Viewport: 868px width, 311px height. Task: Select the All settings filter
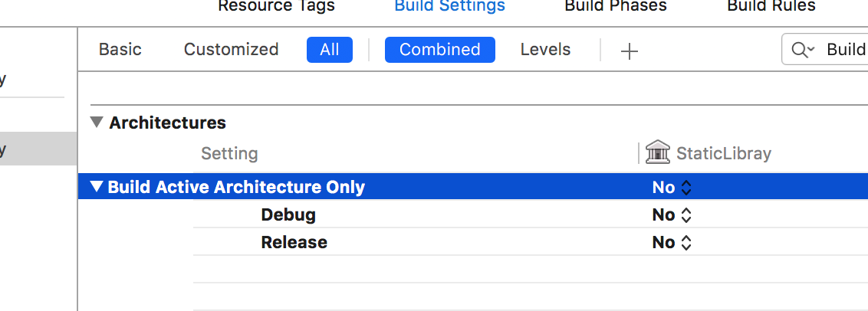point(329,50)
